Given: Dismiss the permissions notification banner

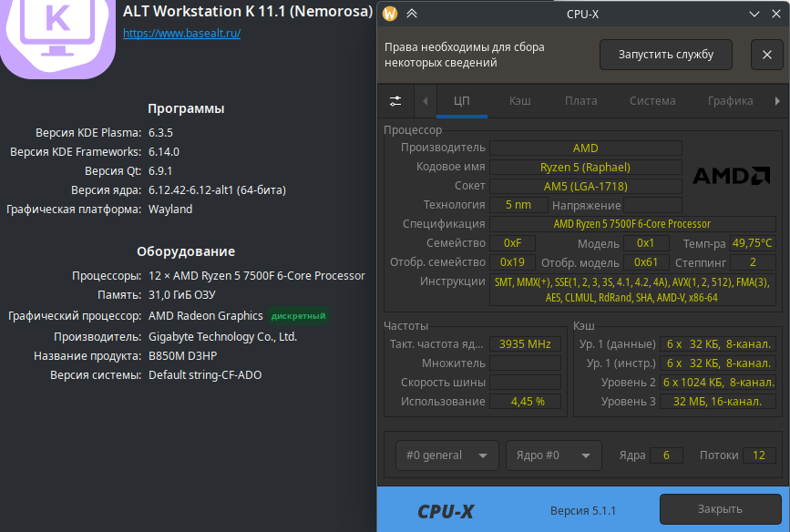Looking at the screenshot, I should click(x=767, y=55).
